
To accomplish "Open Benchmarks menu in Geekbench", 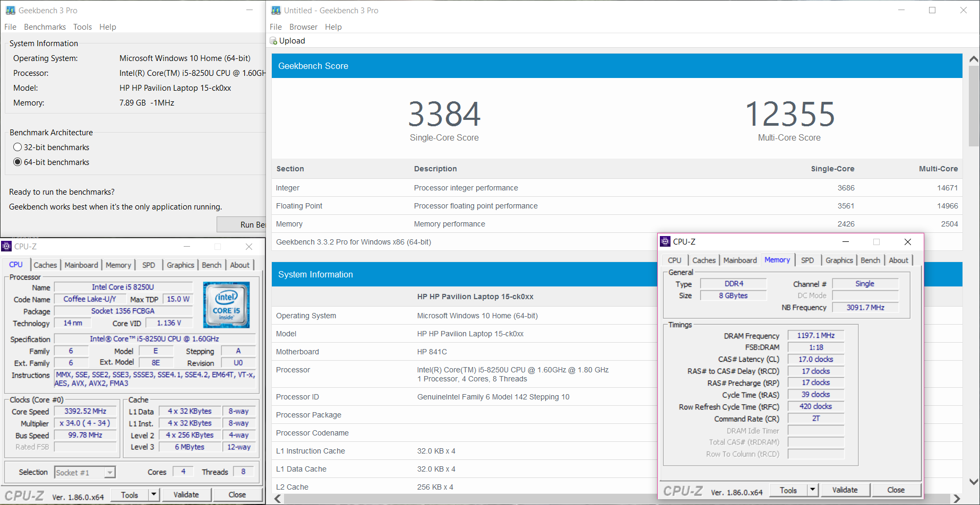I will (45, 27).
